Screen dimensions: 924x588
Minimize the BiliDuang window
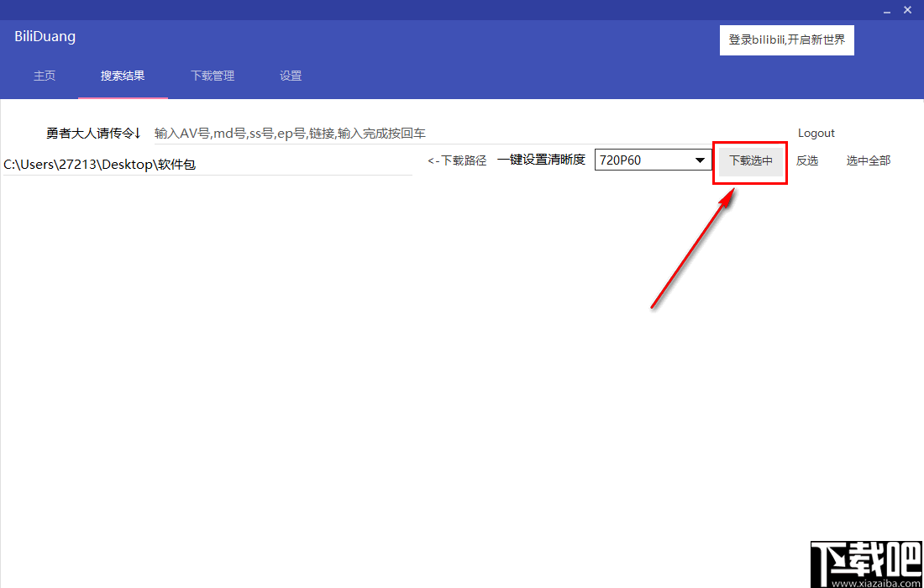tap(886, 10)
